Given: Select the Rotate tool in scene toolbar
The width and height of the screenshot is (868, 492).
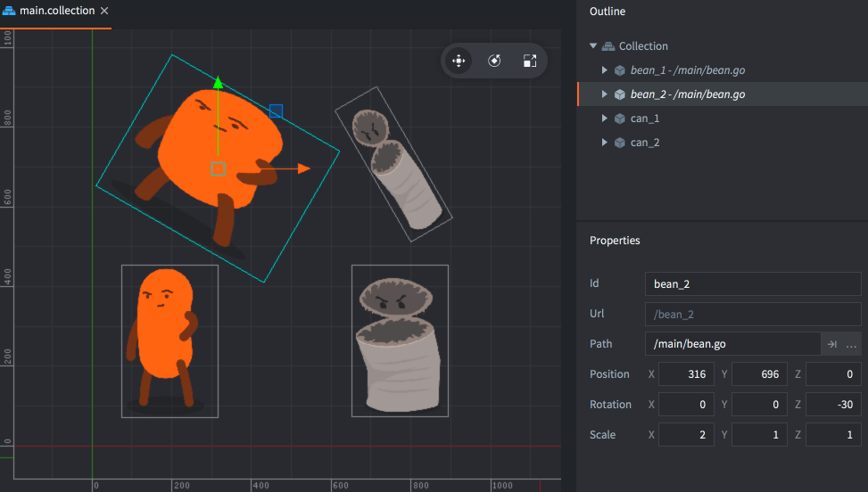Looking at the screenshot, I should click(494, 61).
